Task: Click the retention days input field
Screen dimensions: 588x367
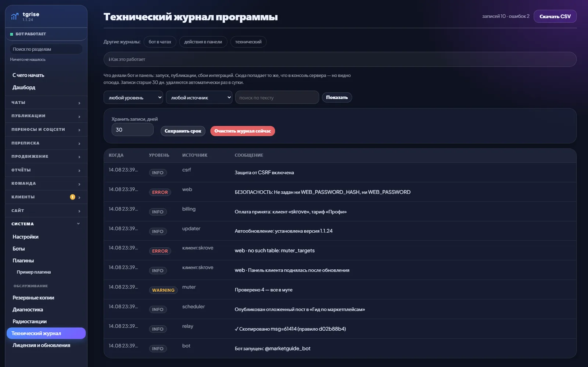Action: click(133, 130)
